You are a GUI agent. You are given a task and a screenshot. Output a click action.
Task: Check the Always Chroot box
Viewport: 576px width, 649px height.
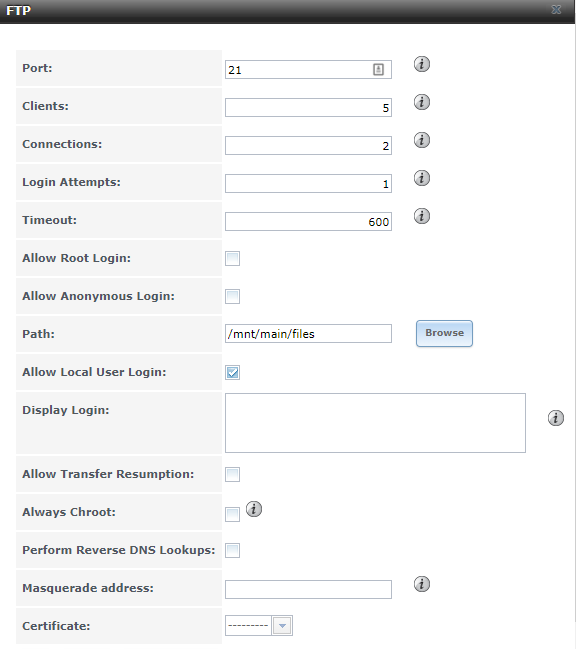pos(233,514)
